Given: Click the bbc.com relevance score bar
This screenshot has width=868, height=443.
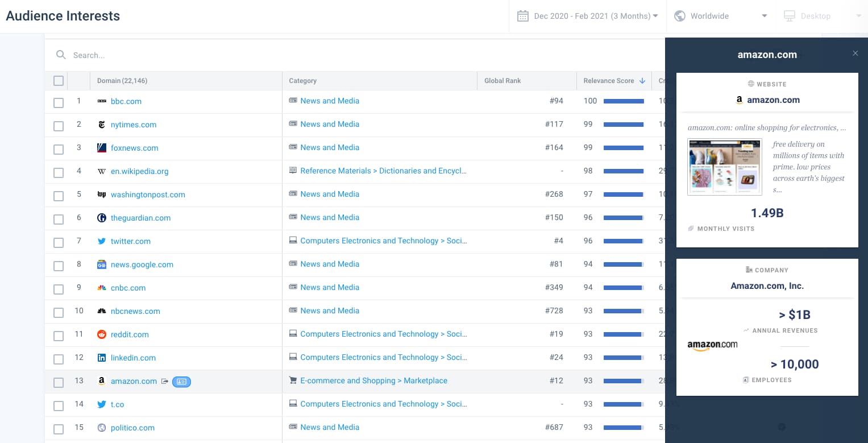Looking at the screenshot, I should click(624, 101).
